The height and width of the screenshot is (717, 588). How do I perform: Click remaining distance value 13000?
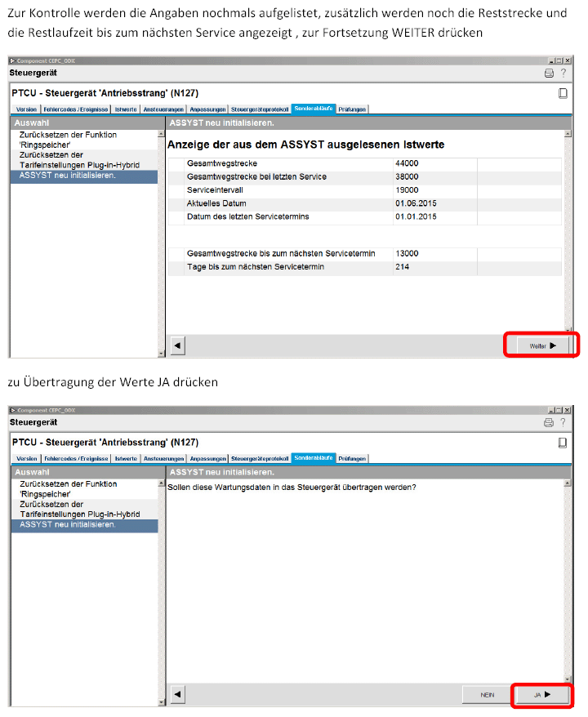[407, 254]
